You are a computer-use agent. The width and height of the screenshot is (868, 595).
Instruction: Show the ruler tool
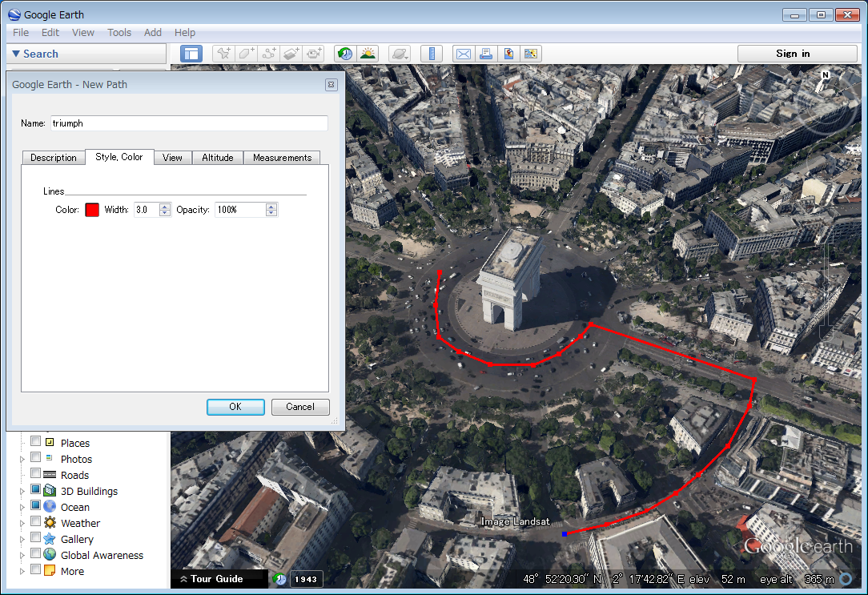tap(432, 54)
